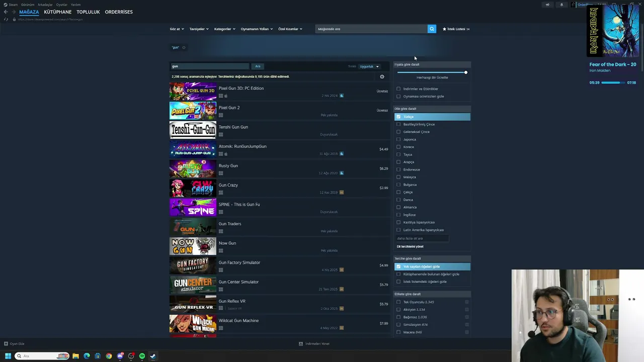Click the daha fazla dil ara field
This screenshot has height=362, width=644.
422,238
